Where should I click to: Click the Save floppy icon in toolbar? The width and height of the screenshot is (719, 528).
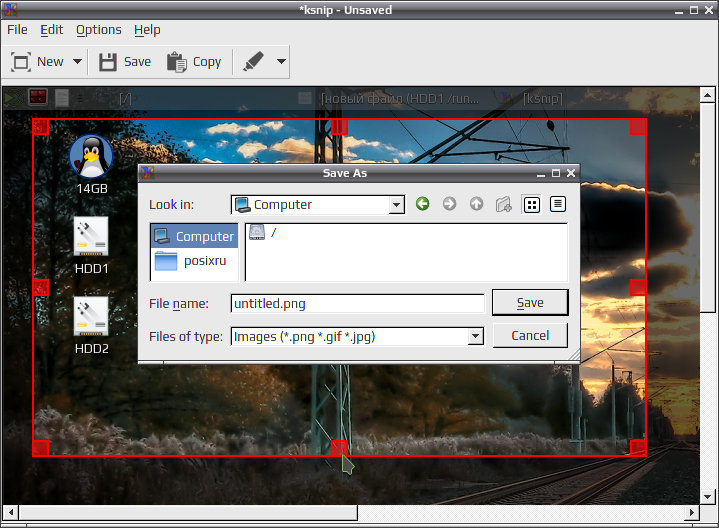coord(108,62)
